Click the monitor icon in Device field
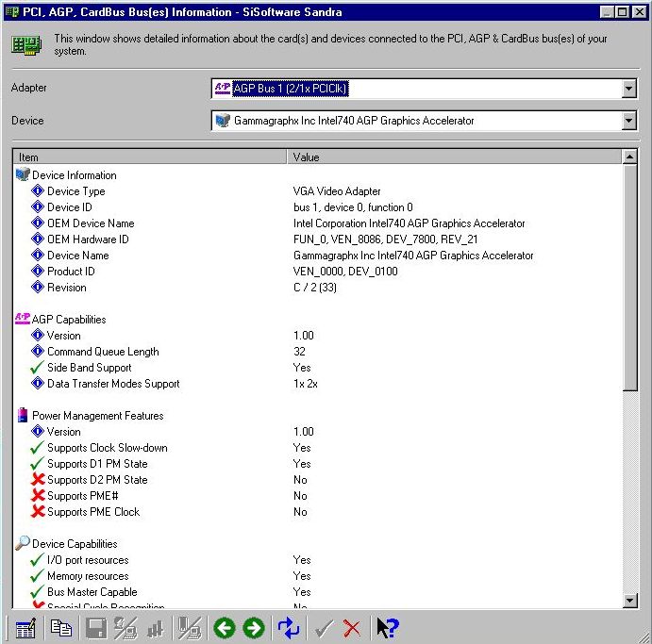The width and height of the screenshot is (652, 644). point(223,121)
